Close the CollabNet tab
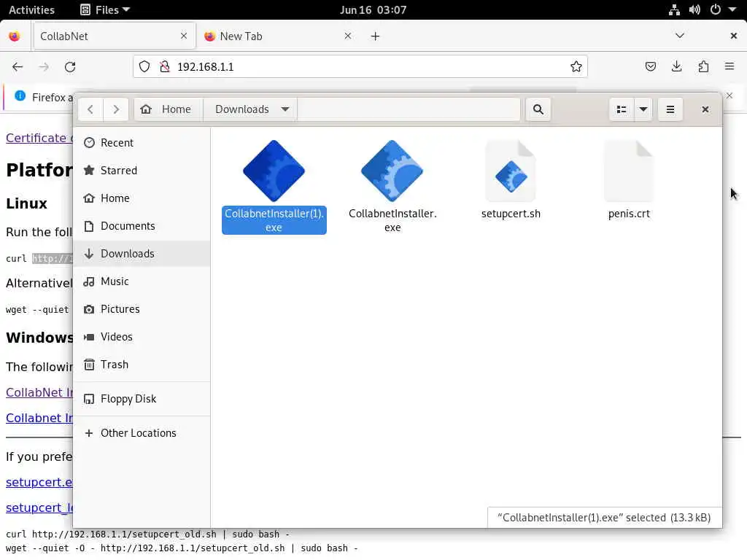 click(184, 36)
